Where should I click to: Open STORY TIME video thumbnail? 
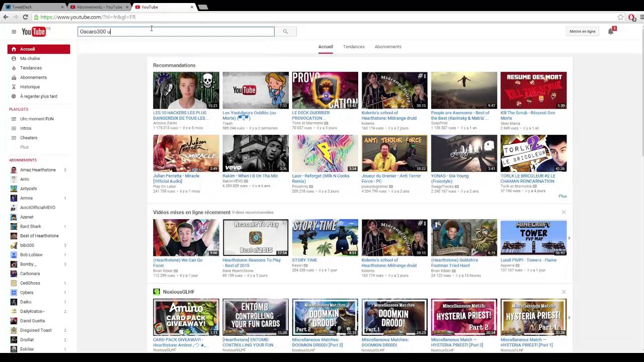(325, 238)
